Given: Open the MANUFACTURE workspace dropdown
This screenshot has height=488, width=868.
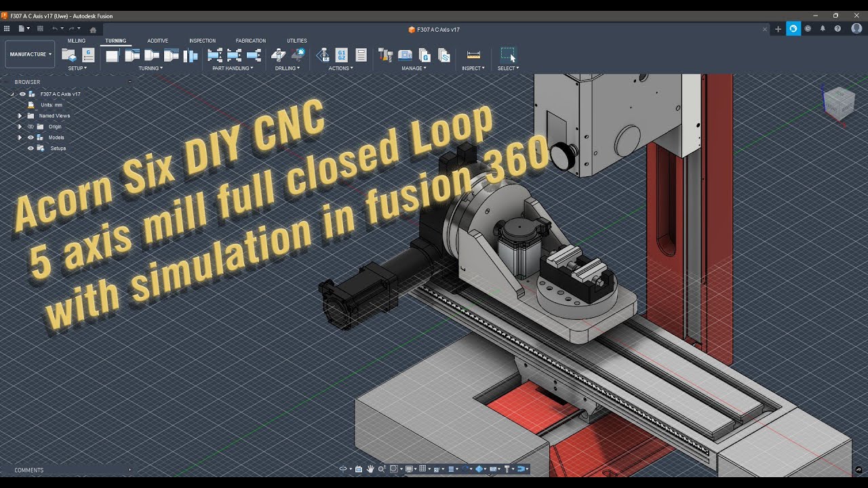Looking at the screenshot, I should pyautogui.click(x=30, y=54).
